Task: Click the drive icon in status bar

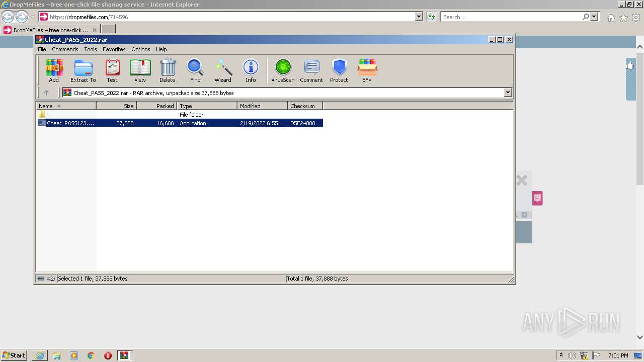Action: coord(41,279)
